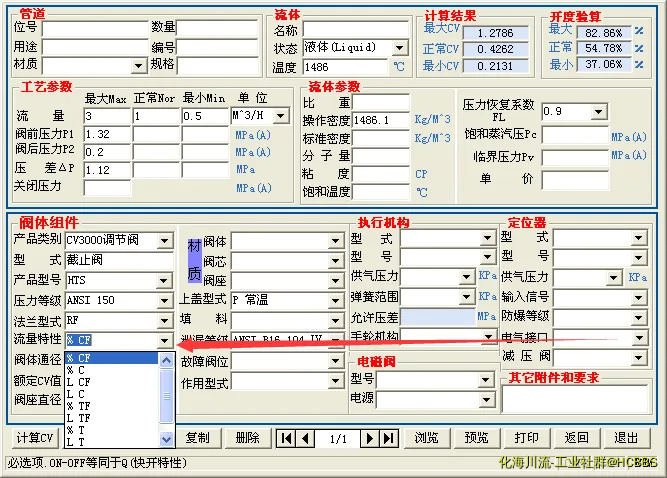Click the 温度 temperature input field
Screen dimensions: 667x478
click(345, 67)
